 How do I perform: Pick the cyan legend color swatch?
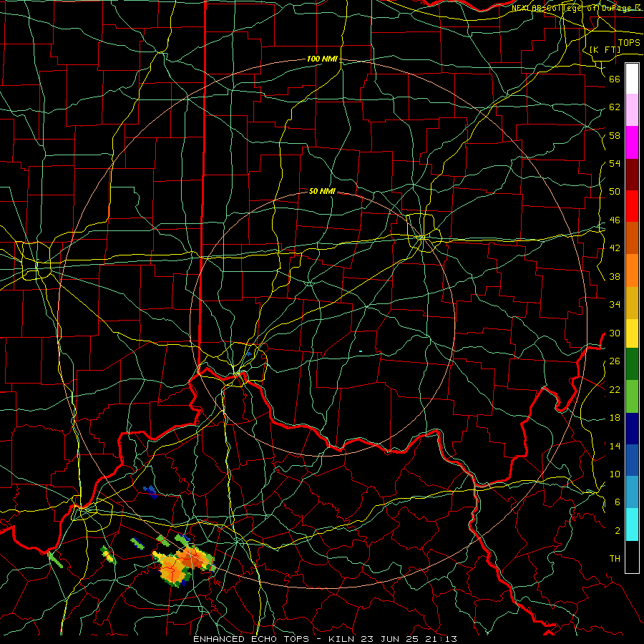point(632,525)
